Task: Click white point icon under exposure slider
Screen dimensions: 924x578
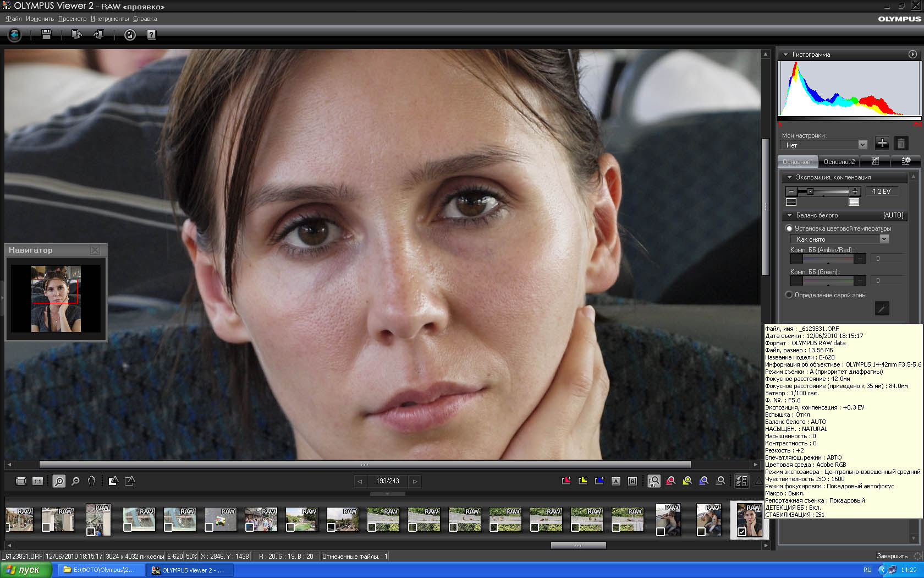Action: [x=854, y=202]
